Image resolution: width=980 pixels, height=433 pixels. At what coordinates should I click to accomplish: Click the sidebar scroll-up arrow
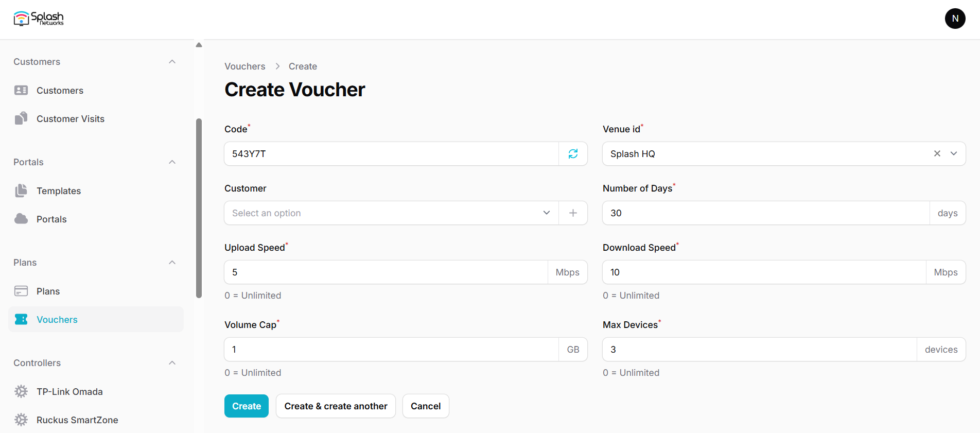click(x=199, y=45)
